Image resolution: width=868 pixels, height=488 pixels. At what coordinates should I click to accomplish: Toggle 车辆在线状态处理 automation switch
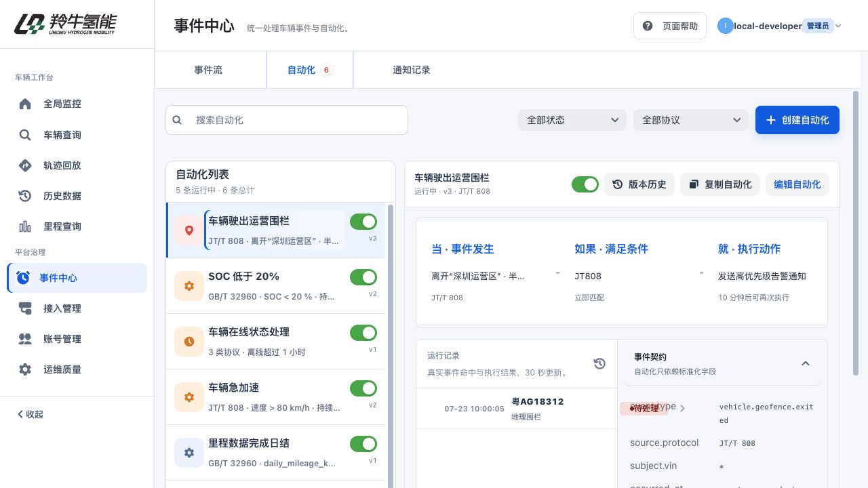tap(363, 333)
